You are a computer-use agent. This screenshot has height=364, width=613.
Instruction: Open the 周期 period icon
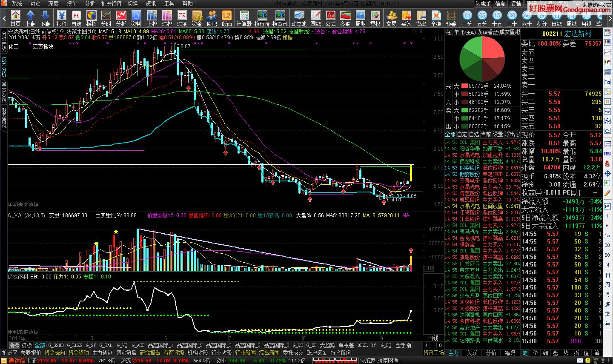tap(361, 18)
